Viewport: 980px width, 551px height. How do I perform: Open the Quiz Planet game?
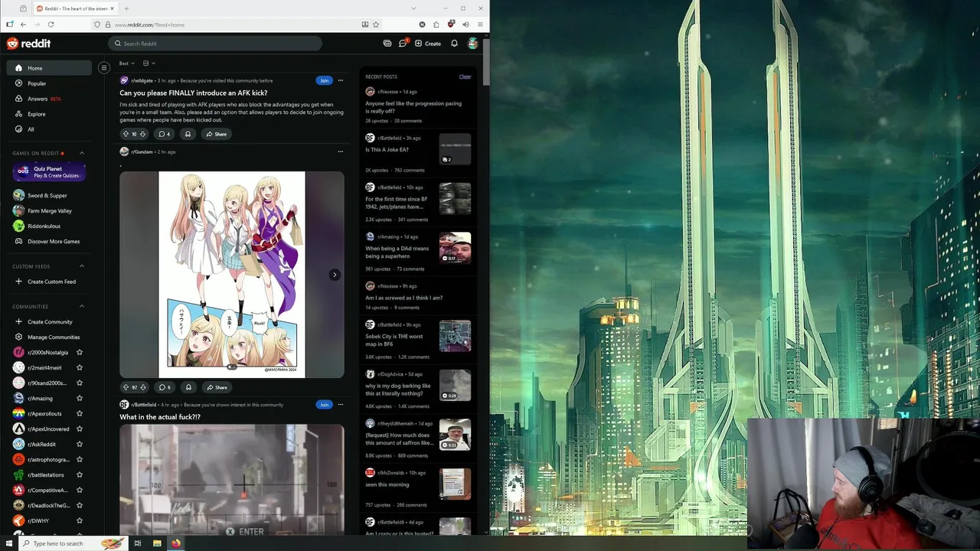(x=47, y=171)
